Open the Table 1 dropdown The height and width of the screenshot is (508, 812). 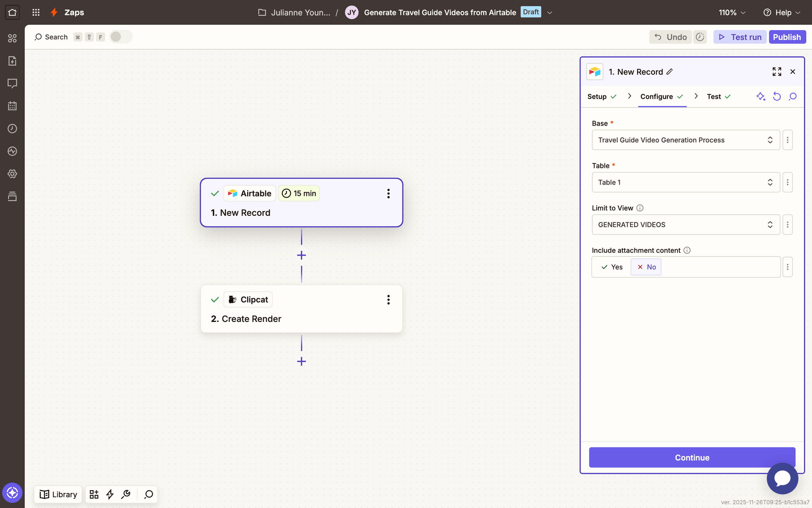click(x=685, y=182)
